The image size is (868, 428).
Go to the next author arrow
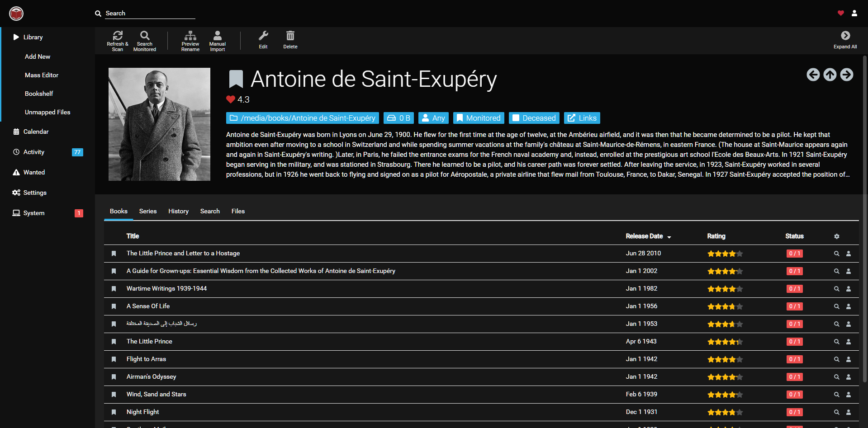pos(847,75)
